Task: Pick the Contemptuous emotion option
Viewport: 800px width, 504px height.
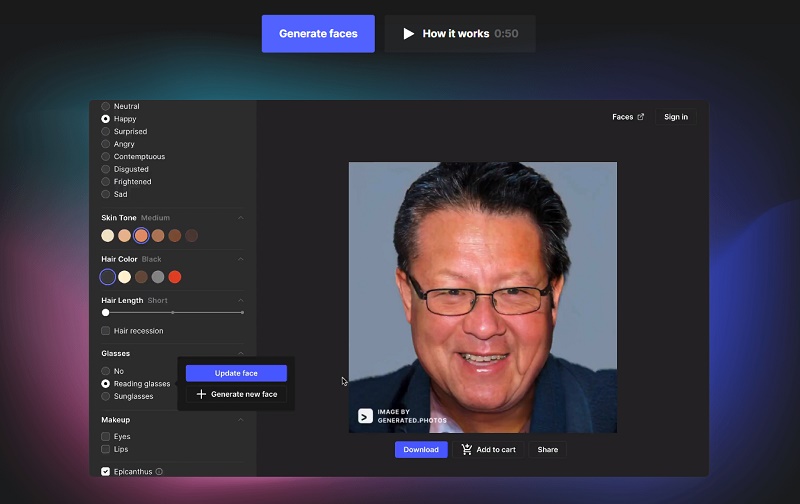Action: (106, 157)
